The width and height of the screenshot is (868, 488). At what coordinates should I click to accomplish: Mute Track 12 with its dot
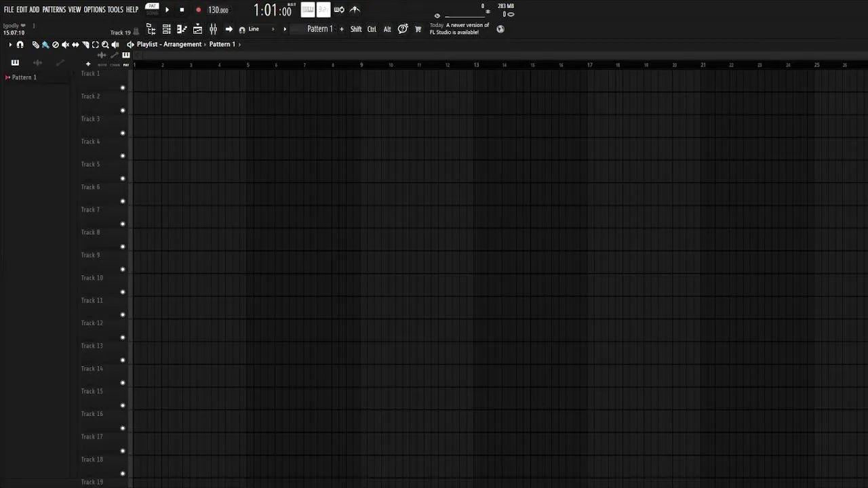(123, 338)
